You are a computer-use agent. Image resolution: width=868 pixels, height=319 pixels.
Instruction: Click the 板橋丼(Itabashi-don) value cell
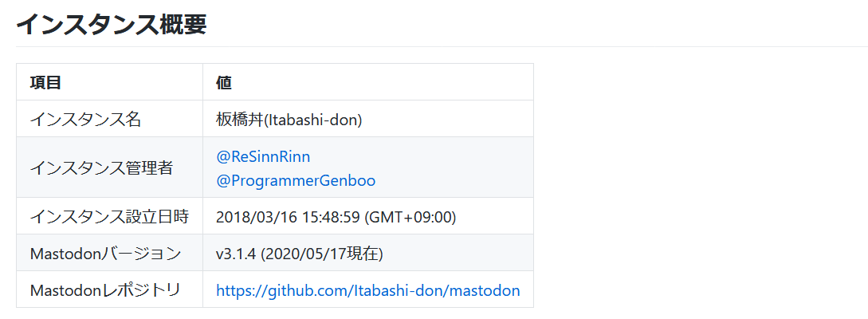coord(289,120)
